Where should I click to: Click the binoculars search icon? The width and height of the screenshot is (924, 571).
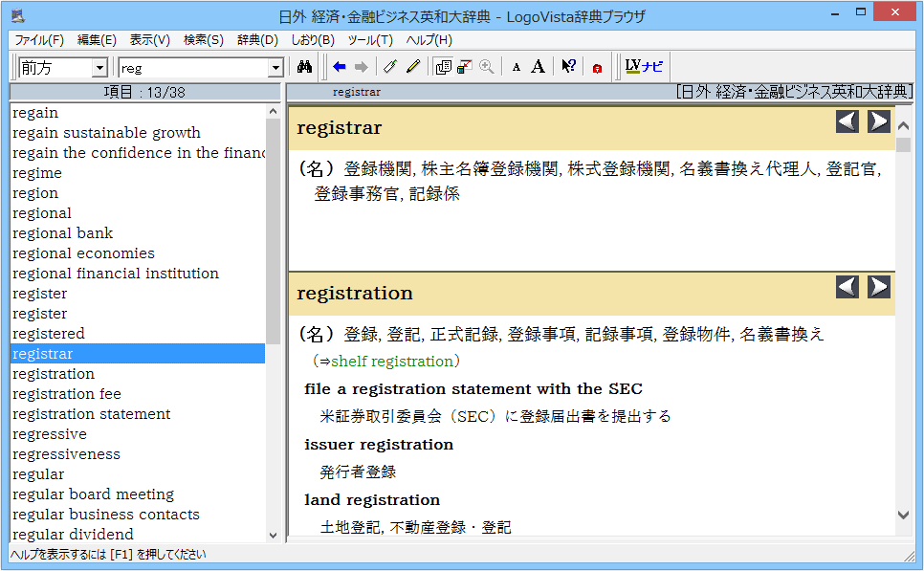pyautogui.click(x=304, y=67)
